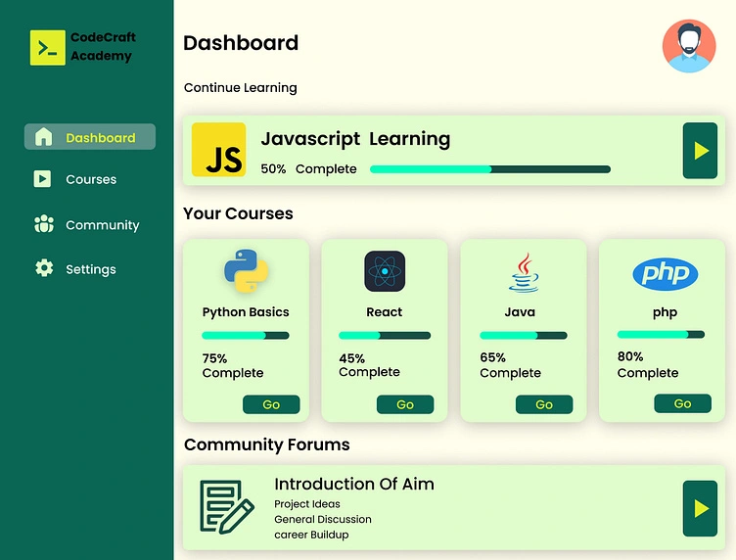
Task: Click the Javascript Learning progress bar
Action: (490, 169)
